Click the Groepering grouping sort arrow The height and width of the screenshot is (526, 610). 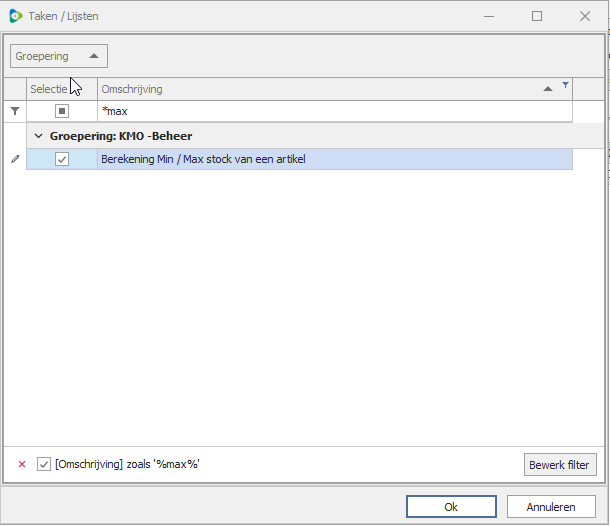click(x=94, y=56)
